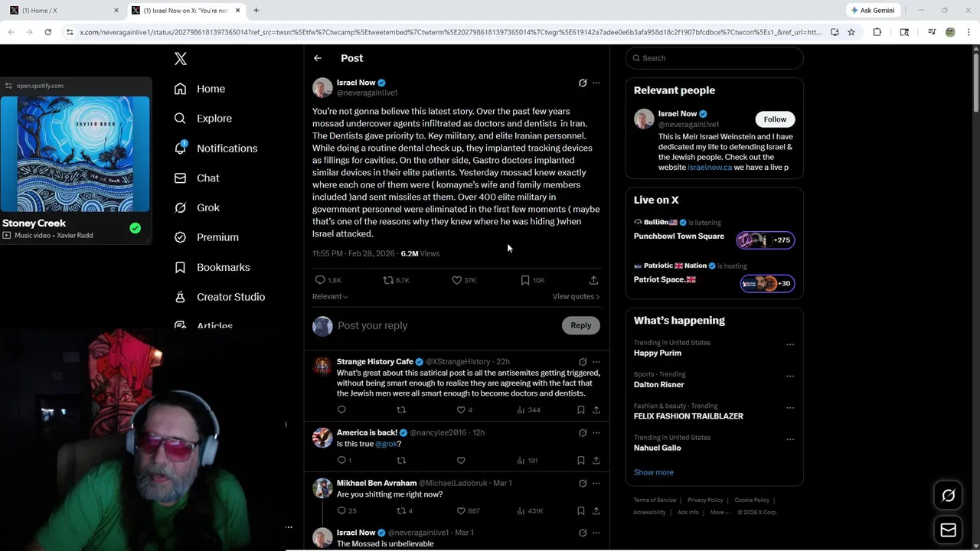Open more options for Happy Purim trend

(790, 345)
